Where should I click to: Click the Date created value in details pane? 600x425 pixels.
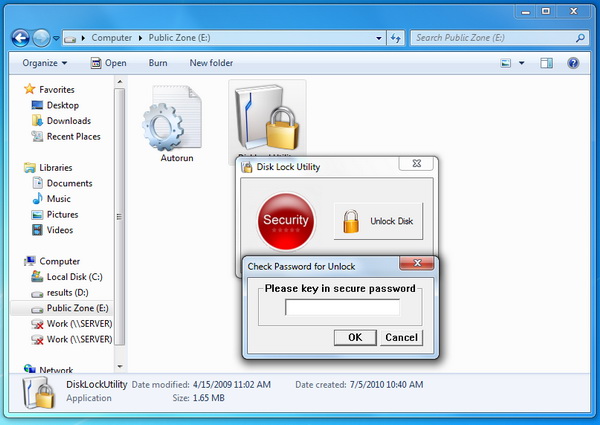tap(386, 384)
